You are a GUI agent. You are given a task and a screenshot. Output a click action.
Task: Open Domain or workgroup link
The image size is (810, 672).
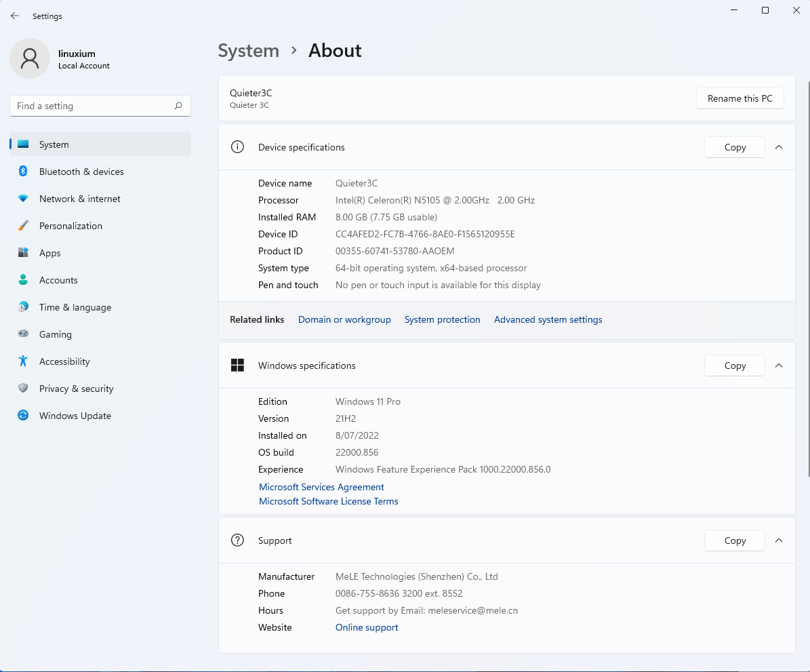(344, 319)
